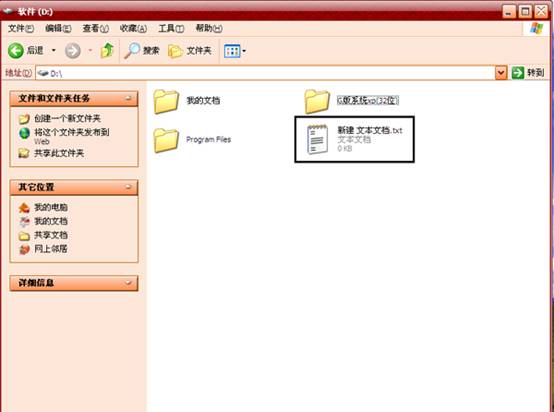
Task: Open the 查看(V) menu
Action: [95, 28]
